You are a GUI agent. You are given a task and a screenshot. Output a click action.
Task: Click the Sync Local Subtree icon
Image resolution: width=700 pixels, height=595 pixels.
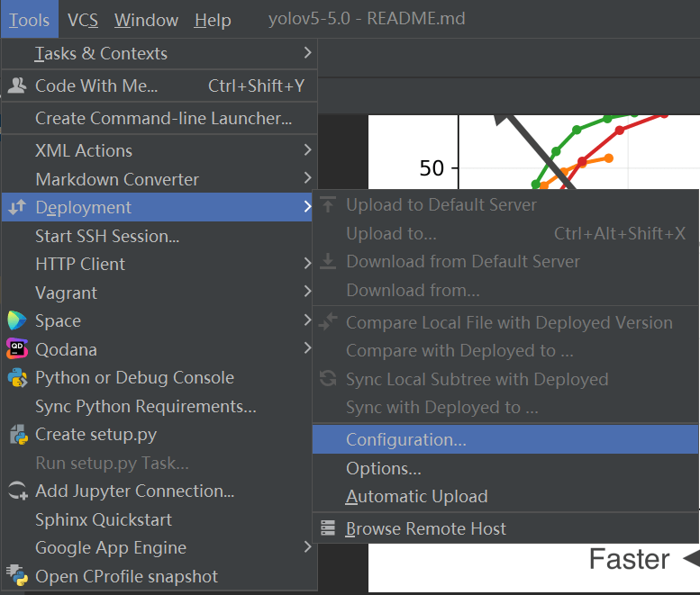pos(328,379)
